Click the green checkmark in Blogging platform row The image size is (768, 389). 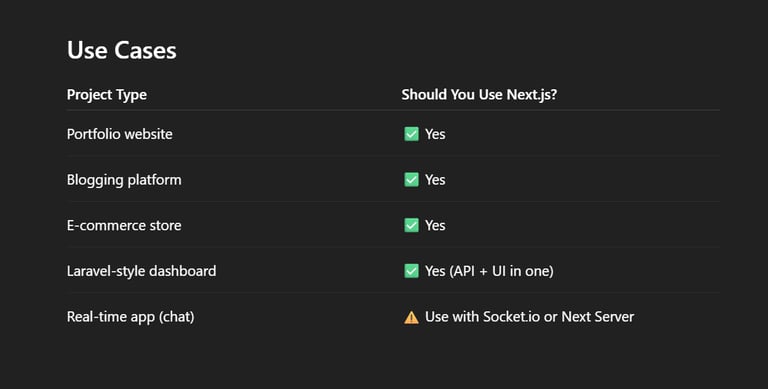click(x=411, y=179)
